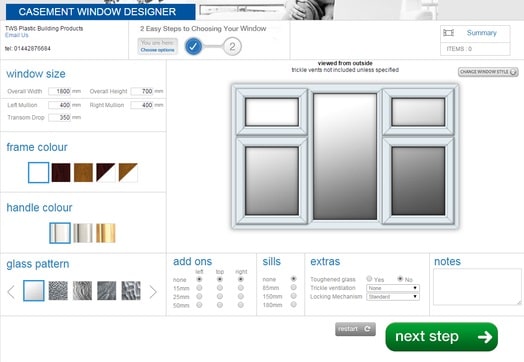Pick the clear glass pattern thumbnail
The width and height of the screenshot is (524, 362).
point(34,290)
